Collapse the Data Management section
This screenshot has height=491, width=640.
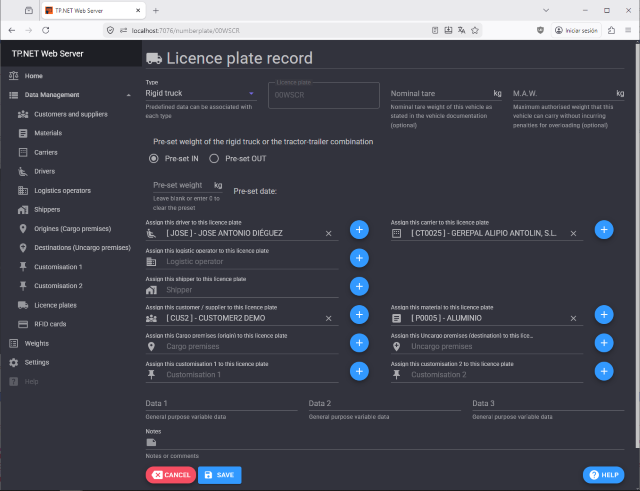128,95
